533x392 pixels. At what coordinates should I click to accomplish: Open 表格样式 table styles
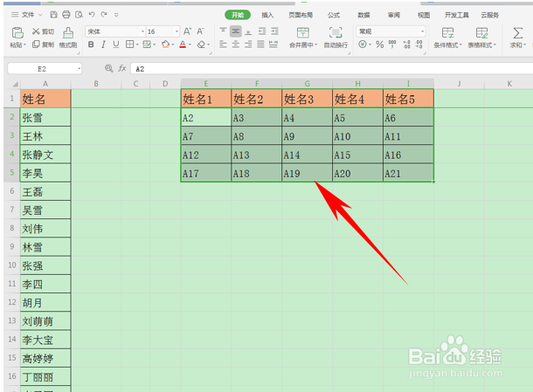[x=482, y=38]
